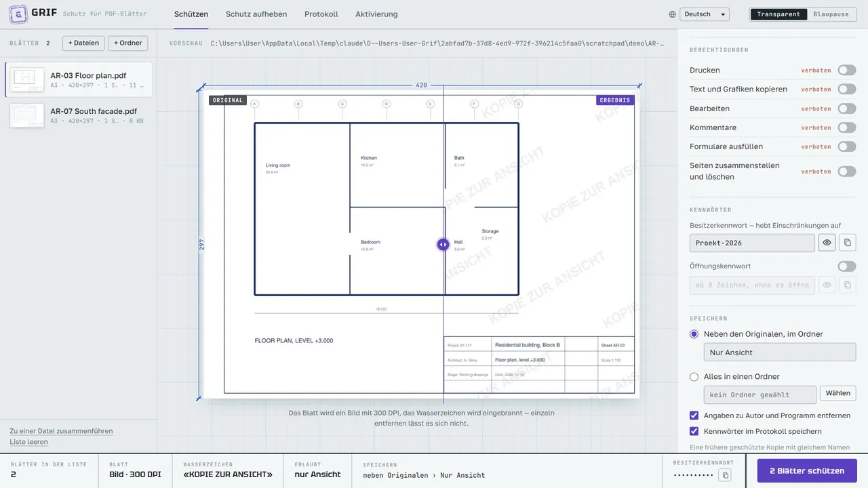The image size is (868, 488).
Task: Copy owner password from bottom status bar
Action: 725,475
